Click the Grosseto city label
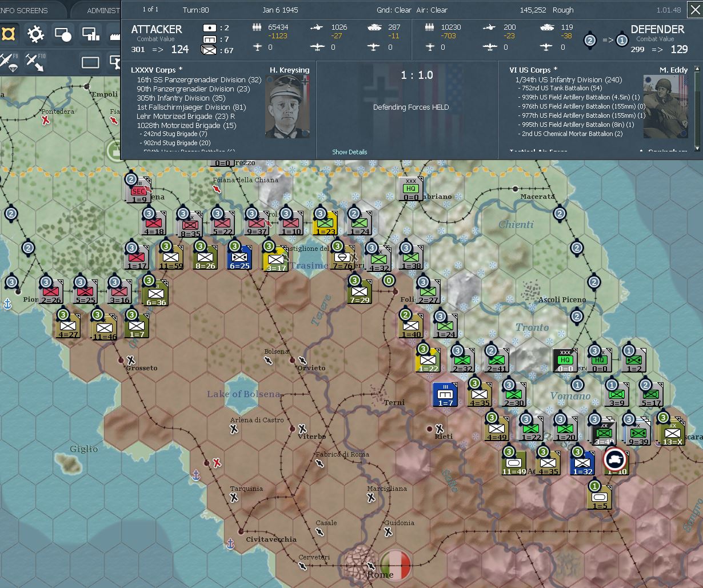 [142, 368]
